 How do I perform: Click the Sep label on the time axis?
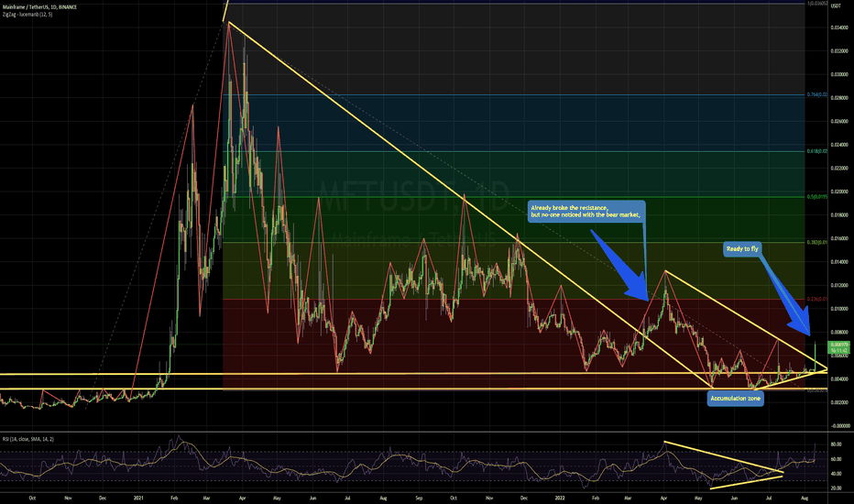point(419,498)
